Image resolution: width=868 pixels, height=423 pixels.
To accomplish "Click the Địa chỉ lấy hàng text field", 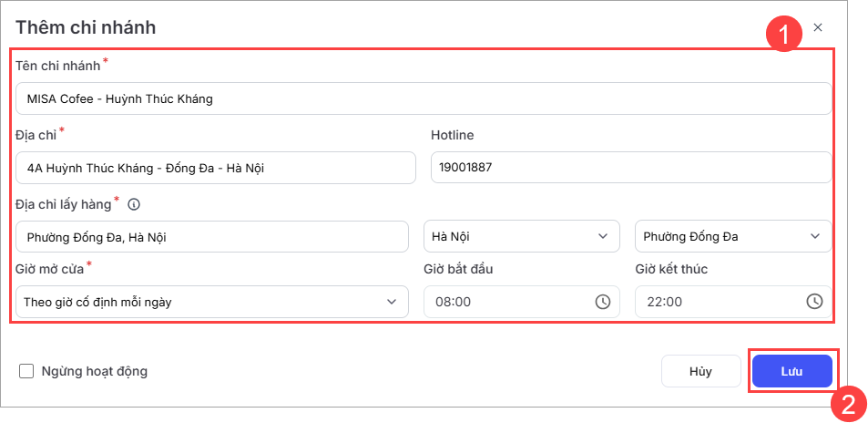I will 211,237.
